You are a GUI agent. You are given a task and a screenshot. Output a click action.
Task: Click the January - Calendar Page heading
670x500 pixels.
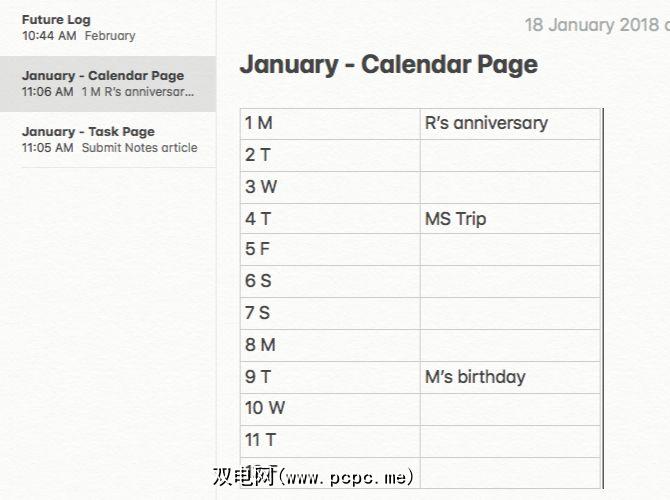(388, 65)
